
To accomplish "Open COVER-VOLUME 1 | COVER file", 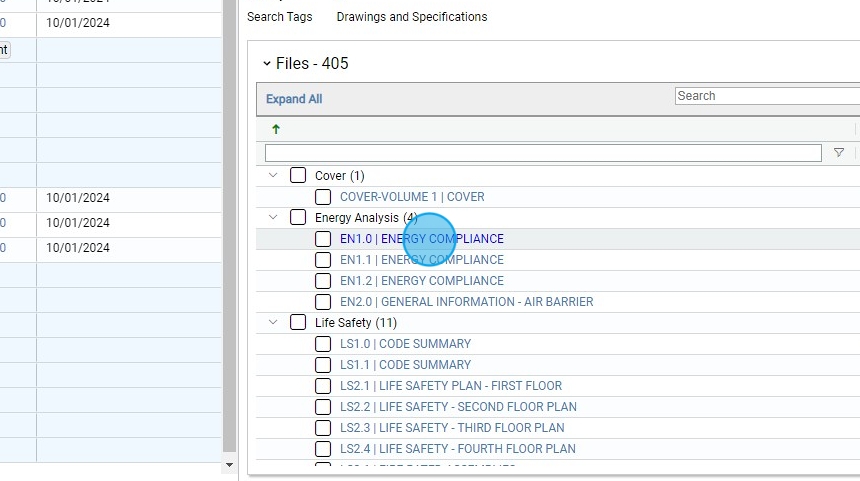I will (412, 197).
